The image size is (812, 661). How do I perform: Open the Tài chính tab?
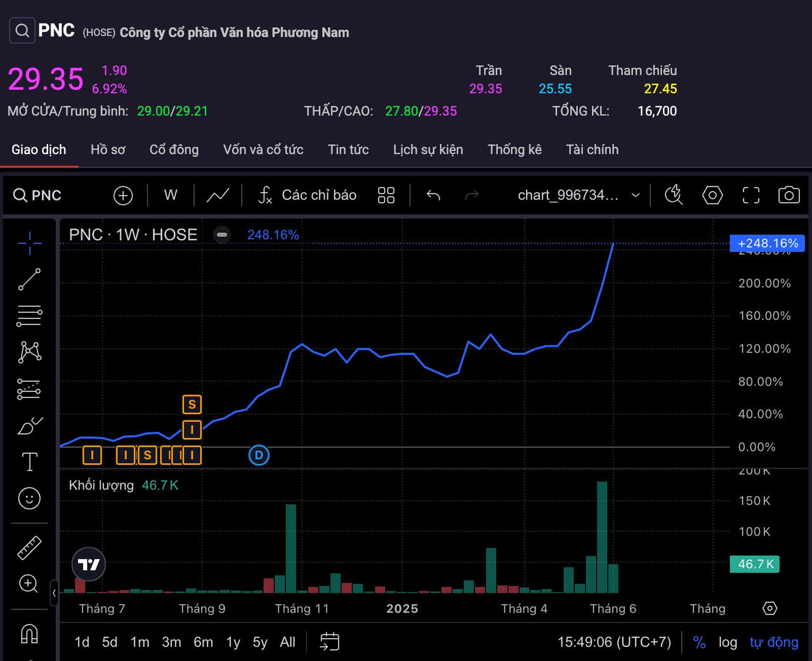592,150
